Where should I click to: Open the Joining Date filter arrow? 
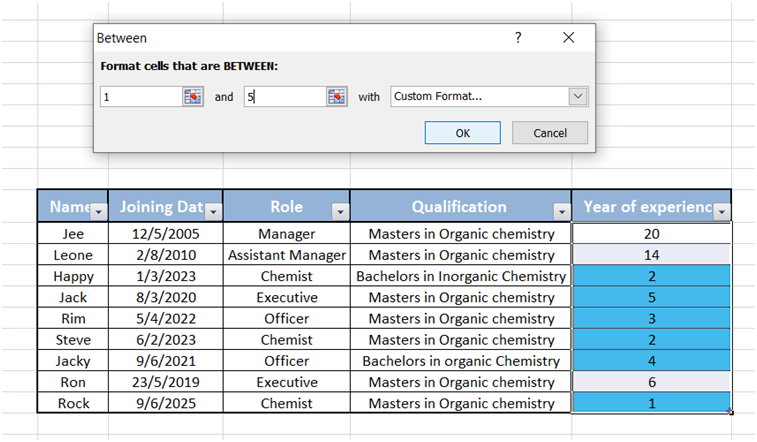213,211
